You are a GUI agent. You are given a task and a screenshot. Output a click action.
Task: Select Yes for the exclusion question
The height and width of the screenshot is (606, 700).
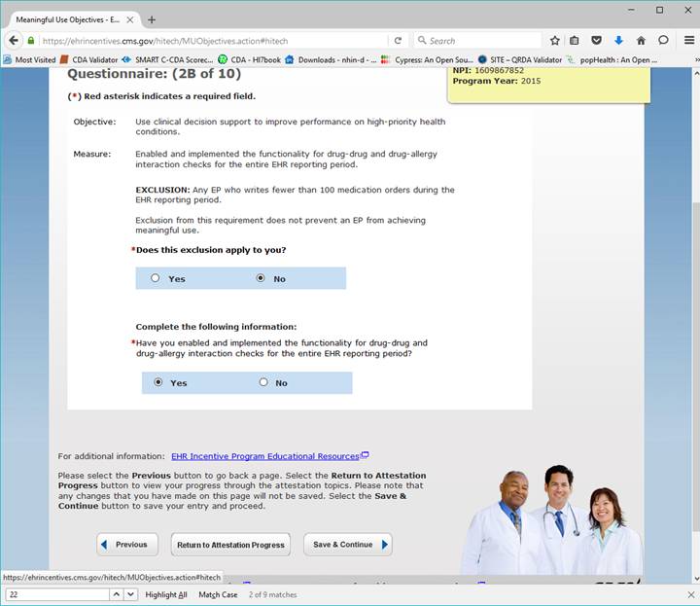point(156,278)
